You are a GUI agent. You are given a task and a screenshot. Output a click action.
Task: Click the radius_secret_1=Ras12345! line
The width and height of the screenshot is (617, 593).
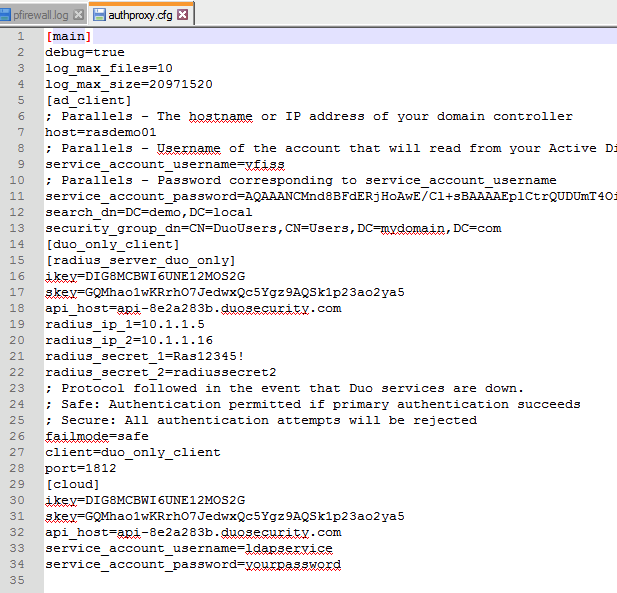tap(145, 356)
